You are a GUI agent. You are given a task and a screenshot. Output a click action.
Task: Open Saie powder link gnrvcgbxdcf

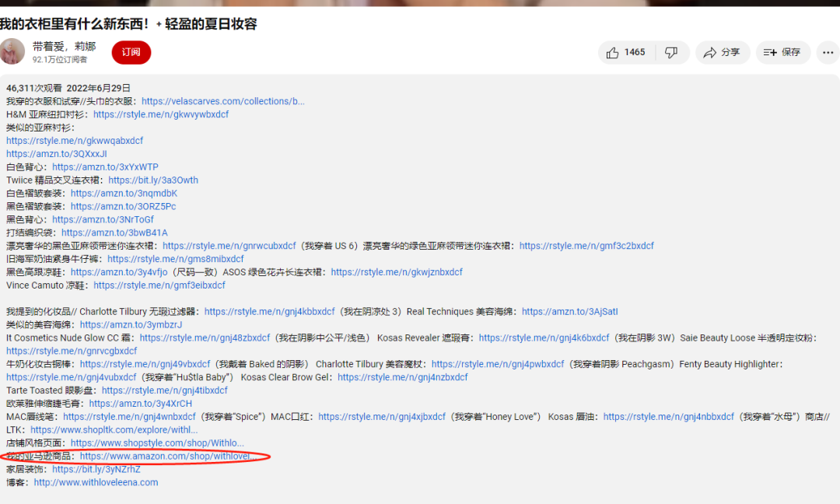coord(72,350)
